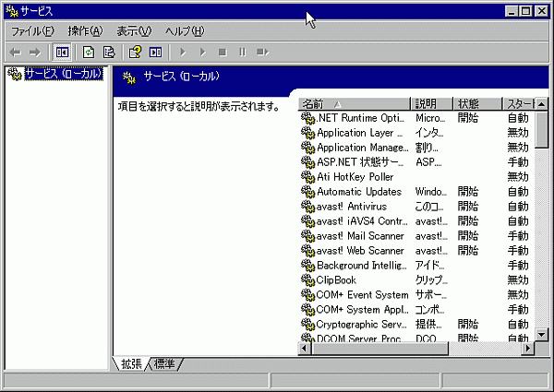The height and width of the screenshot is (392, 554).
Task: Click the Ati HotKey Poller service icon
Action: tap(307, 177)
